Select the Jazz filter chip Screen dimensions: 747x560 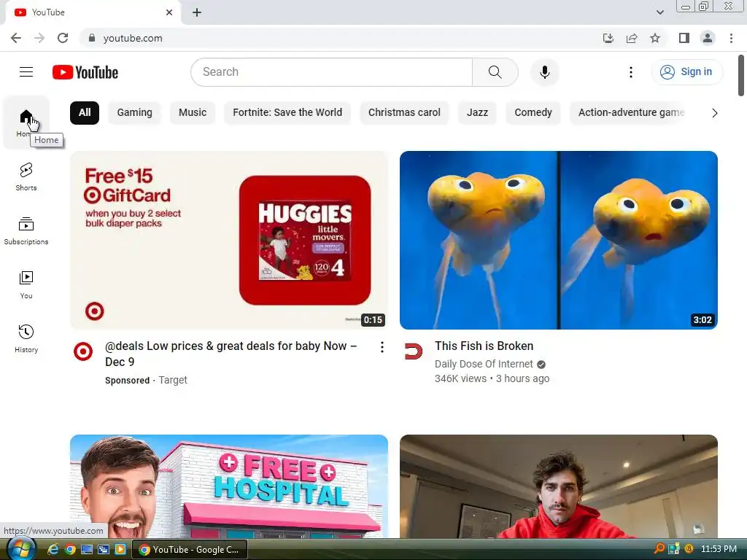coord(477,113)
